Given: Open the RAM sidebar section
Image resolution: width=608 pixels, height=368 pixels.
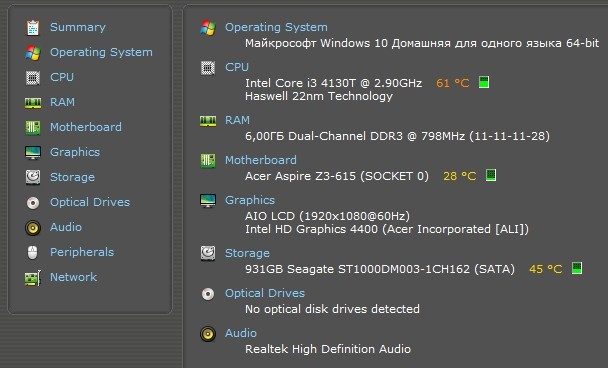Looking at the screenshot, I should (62, 102).
